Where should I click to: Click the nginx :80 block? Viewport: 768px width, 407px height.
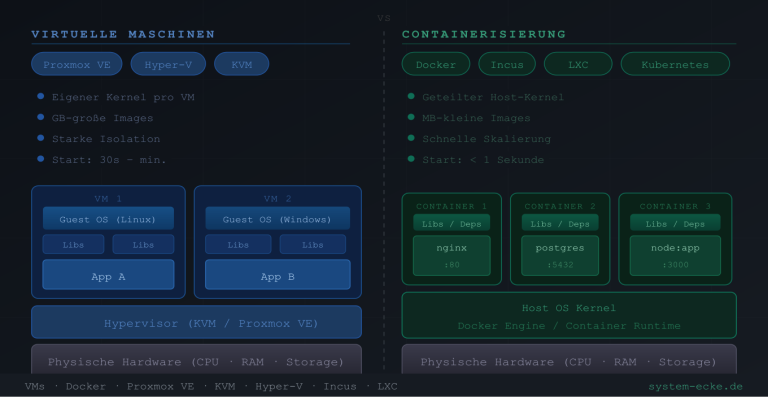pos(452,256)
